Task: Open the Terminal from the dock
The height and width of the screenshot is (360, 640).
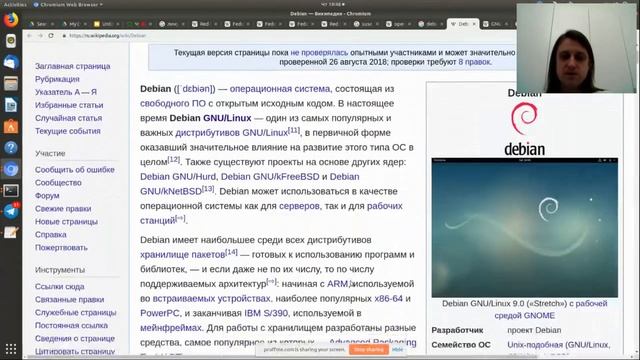Action: (x=11, y=190)
